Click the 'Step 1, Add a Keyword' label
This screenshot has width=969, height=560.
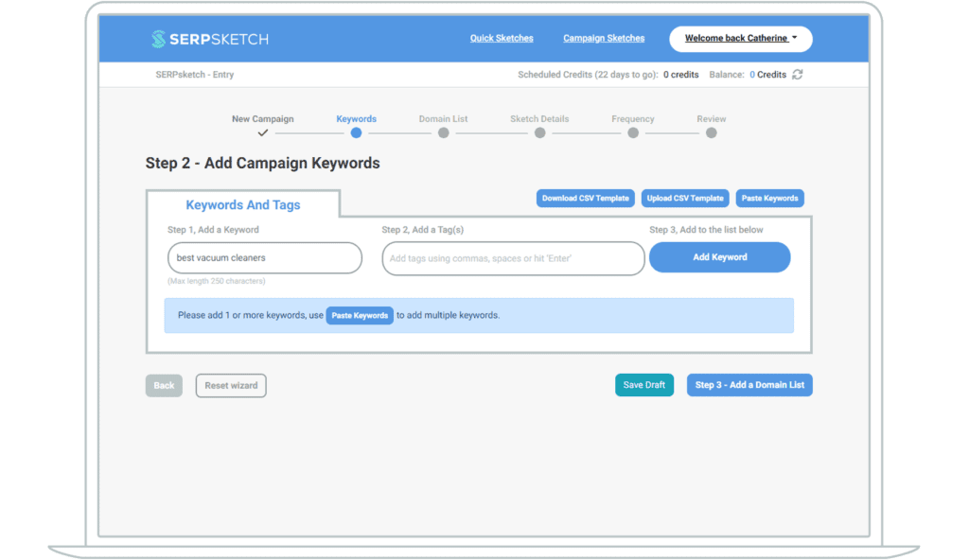[x=213, y=230]
